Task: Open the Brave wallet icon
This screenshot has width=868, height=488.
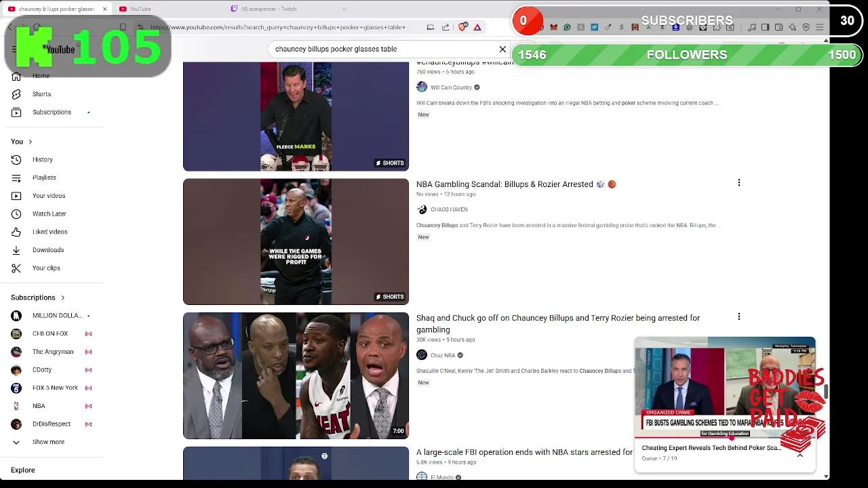Action: (x=778, y=27)
